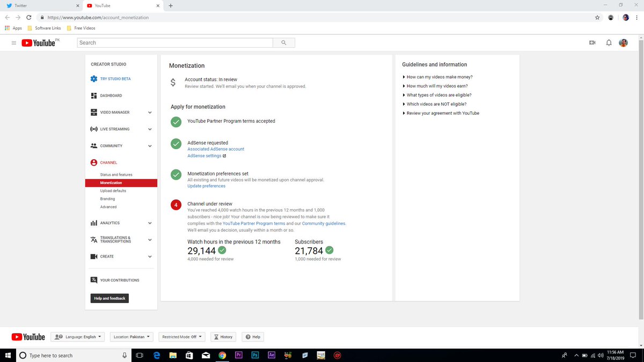The height and width of the screenshot is (362, 644).
Task: Click the taskbar search box
Action: tap(74, 355)
